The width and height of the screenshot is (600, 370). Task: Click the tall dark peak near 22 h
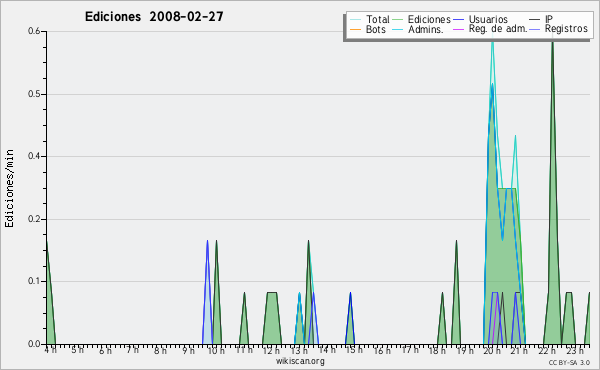[x=552, y=230]
